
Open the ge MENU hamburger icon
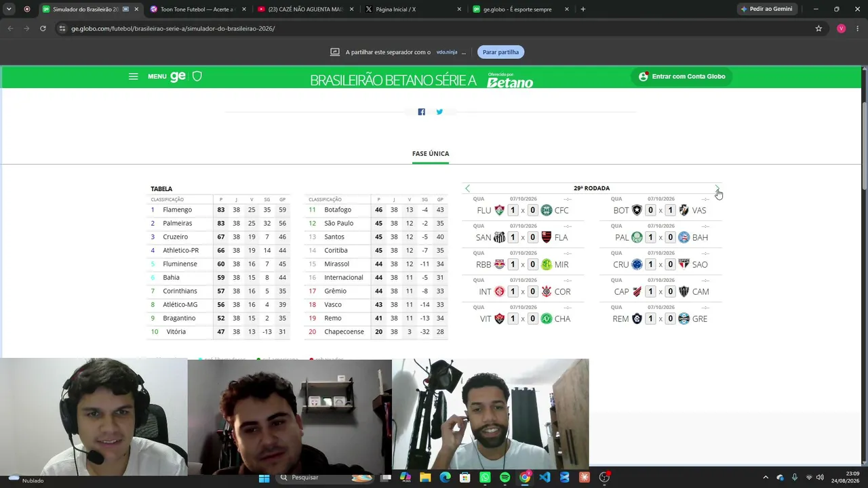tap(133, 77)
